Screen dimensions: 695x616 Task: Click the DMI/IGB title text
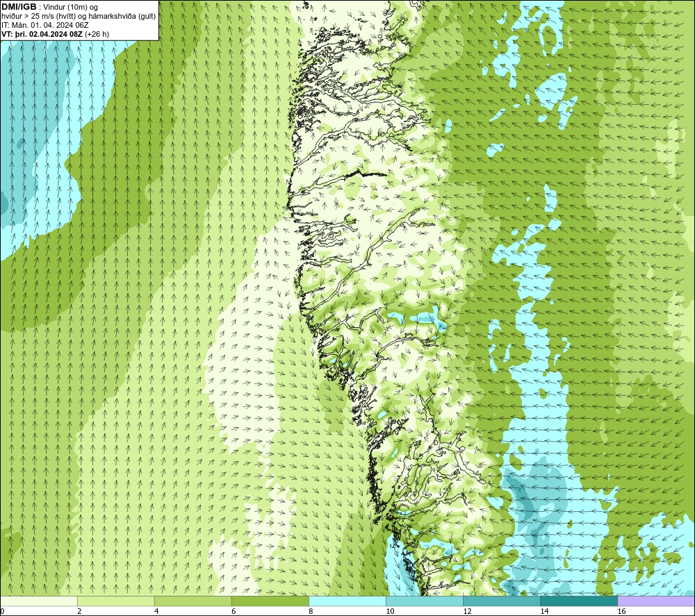[x=19, y=7]
